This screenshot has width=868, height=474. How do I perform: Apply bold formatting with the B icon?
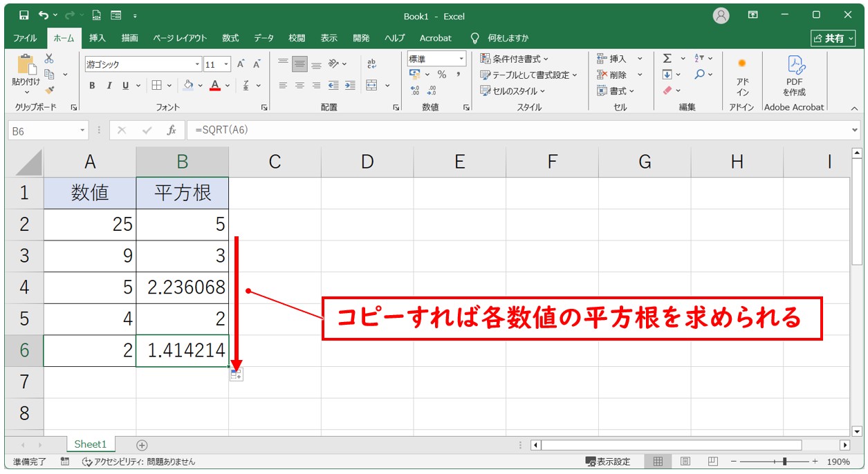pyautogui.click(x=92, y=86)
